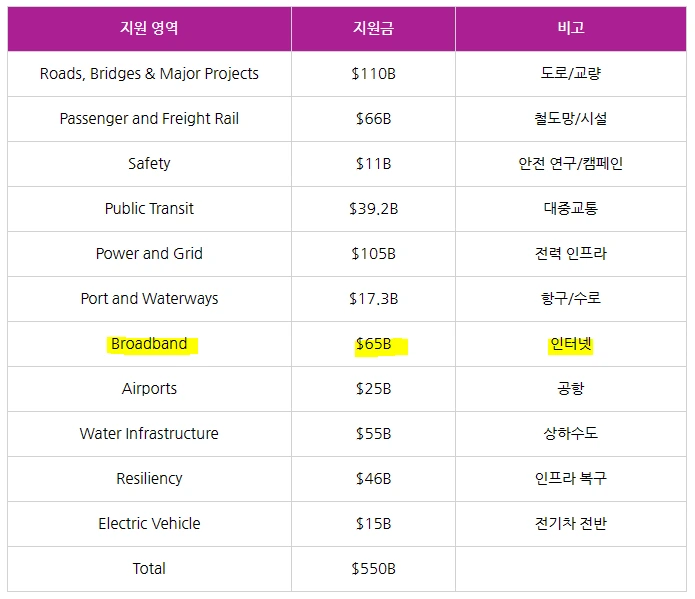Select the Power and Grid cell
This screenshot has height=599, width=695.
coord(149,254)
